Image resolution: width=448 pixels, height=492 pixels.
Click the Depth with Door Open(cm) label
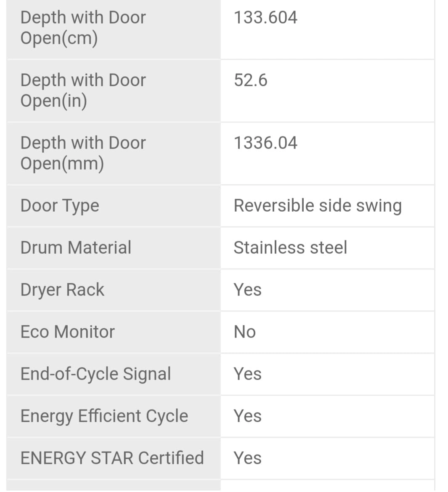click(83, 28)
